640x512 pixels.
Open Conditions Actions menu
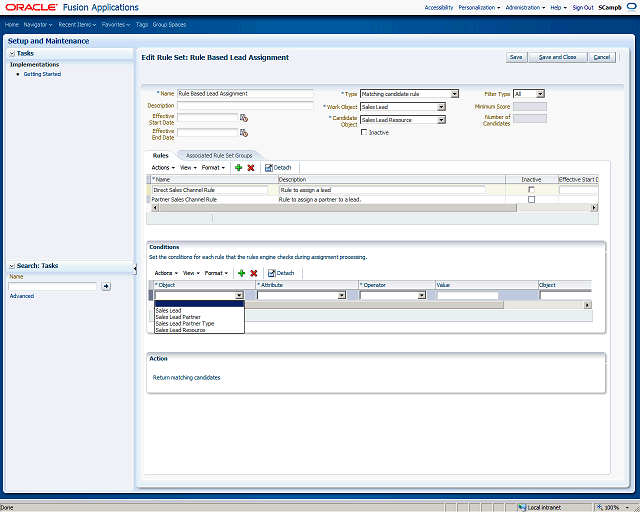coord(166,273)
